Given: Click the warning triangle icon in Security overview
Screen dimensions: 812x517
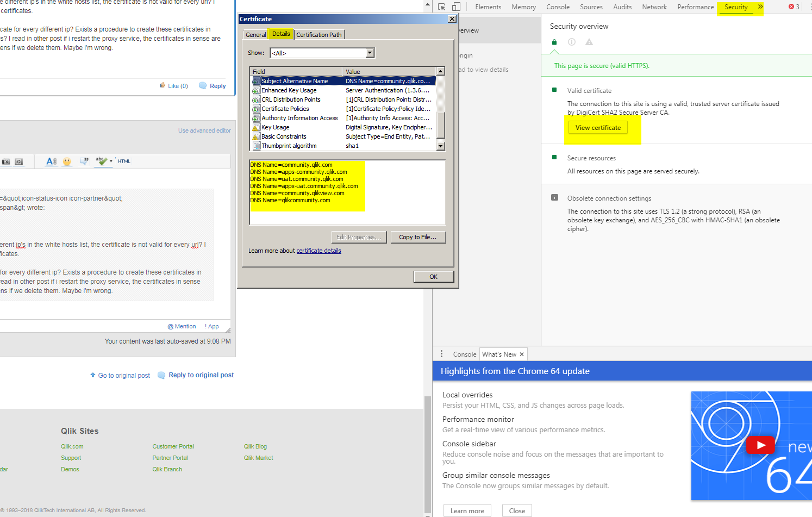Looking at the screenshot, I should 589,42.
